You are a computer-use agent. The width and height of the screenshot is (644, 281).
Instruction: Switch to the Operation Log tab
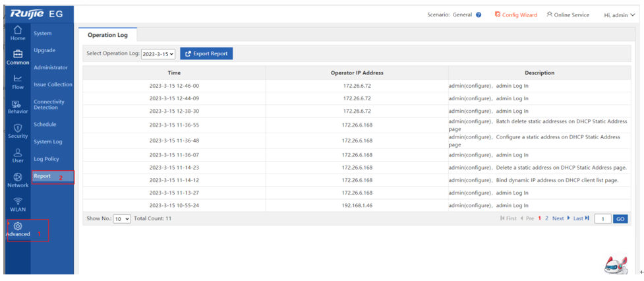click(107, 35)
